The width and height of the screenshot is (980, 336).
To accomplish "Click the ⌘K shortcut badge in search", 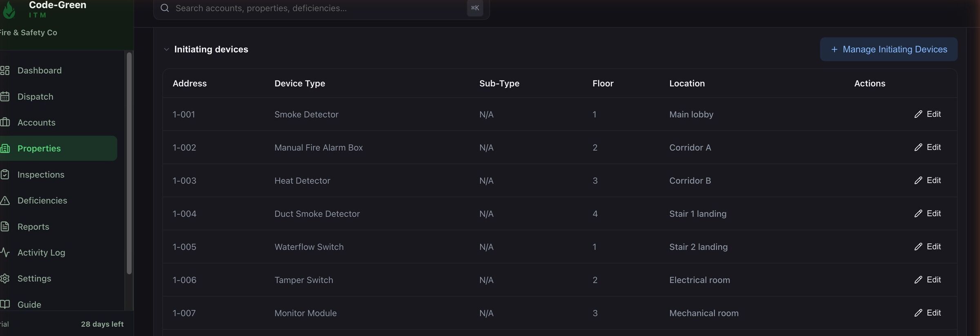I will (x=475, y=8).
